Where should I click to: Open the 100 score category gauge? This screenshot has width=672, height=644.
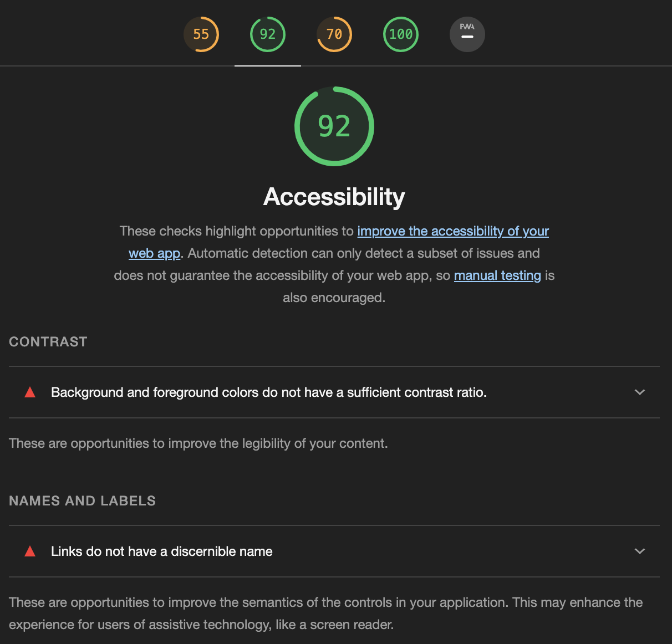tap(401, 34)
